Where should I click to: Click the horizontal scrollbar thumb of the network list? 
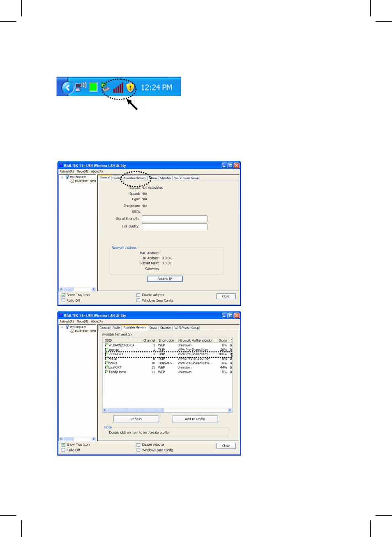(x=136, y=410)
